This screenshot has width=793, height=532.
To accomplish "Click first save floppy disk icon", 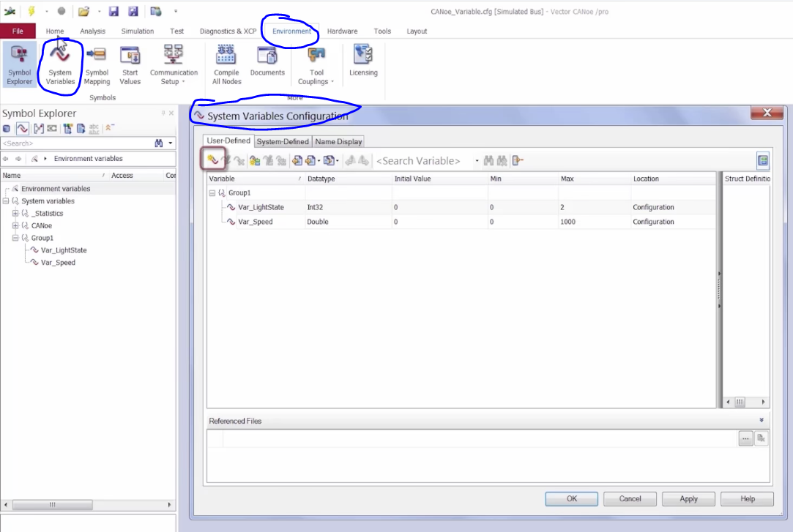I will (113, 11).
